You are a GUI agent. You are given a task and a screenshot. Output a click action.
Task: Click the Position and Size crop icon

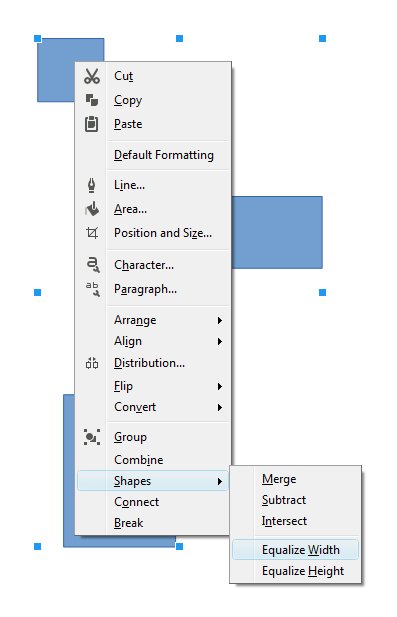click(92, 233)
